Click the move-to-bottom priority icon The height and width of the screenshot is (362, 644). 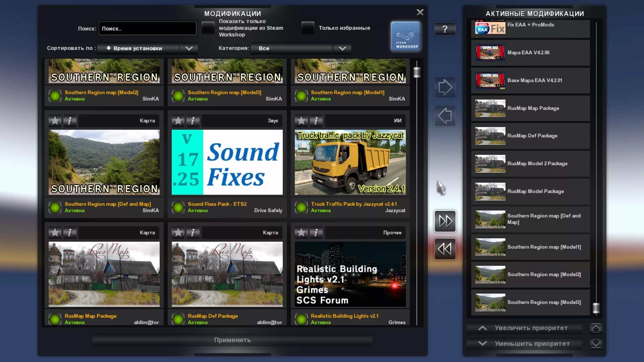pos(596,344)
